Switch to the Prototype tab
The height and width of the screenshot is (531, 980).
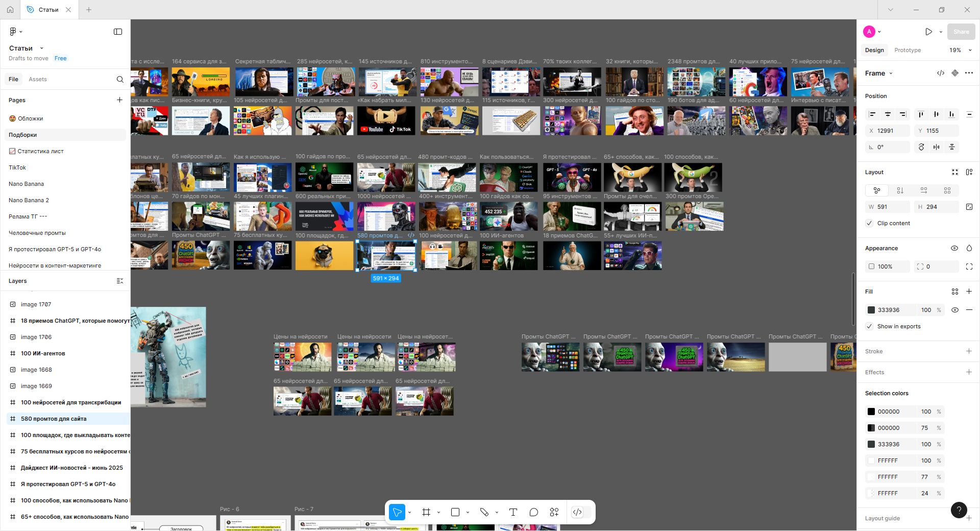[x=908, y=50]
